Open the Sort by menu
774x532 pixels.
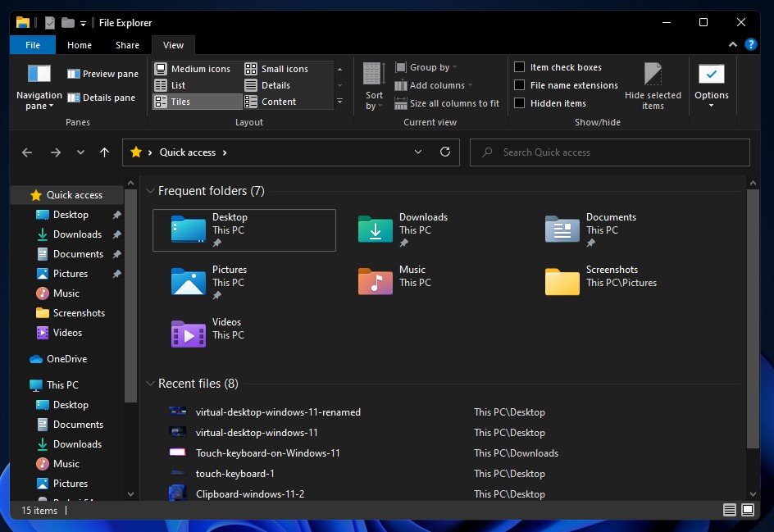point(374,87)
